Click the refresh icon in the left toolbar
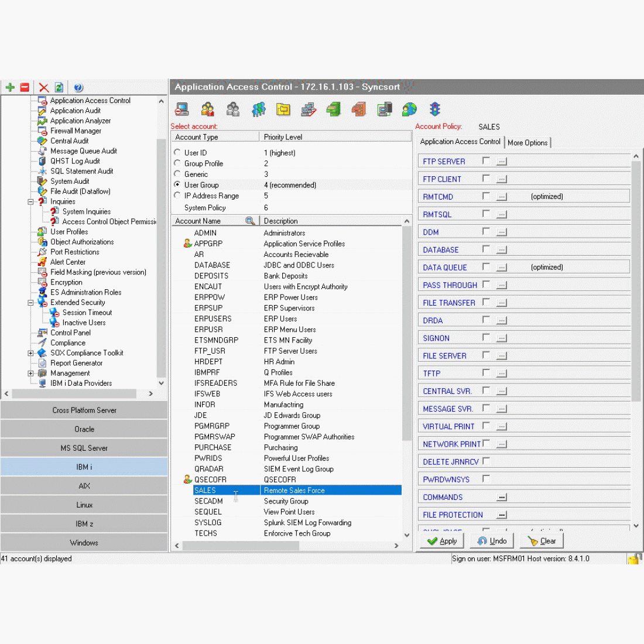The image size is (644, 644). [x=59, y=87]
